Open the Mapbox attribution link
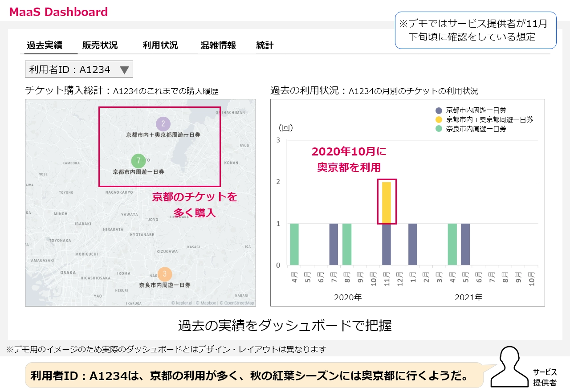The image size is (570, 392). point(207,303)
